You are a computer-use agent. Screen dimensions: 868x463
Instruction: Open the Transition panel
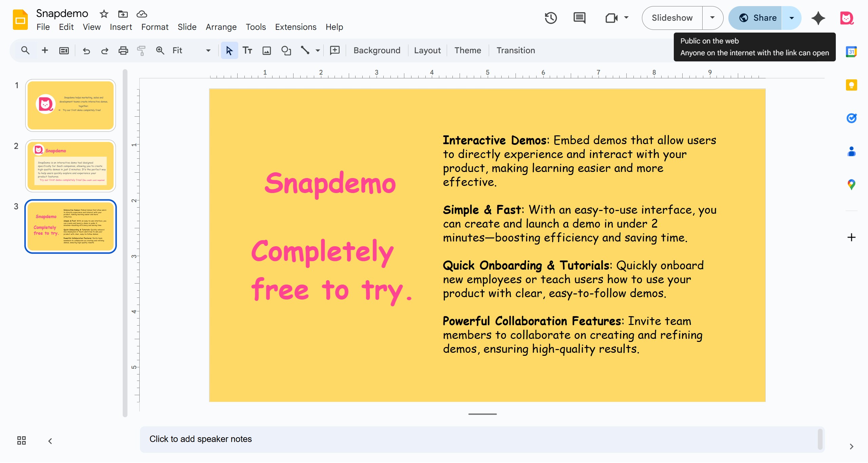coord(516,51)
